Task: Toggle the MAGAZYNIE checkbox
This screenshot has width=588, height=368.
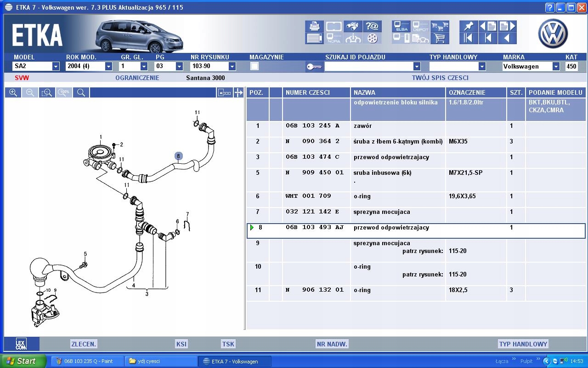Action: [254, 66]
